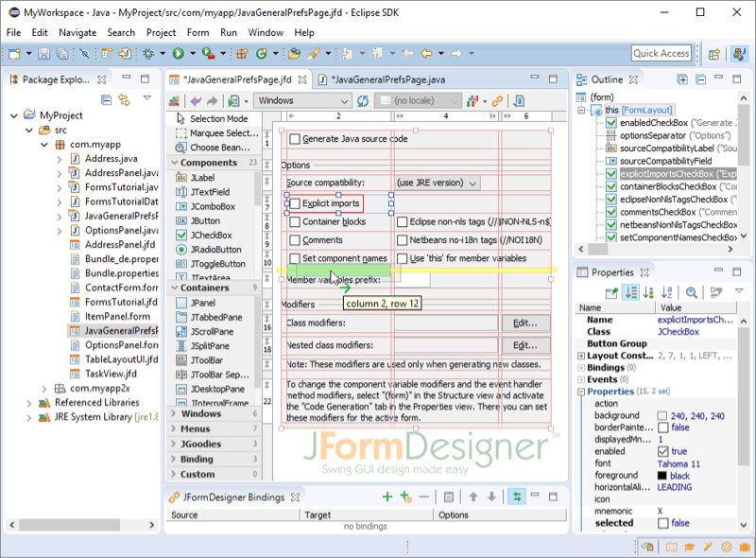
Task: Click the black foreground color swatch
Action: click(662, 476)
